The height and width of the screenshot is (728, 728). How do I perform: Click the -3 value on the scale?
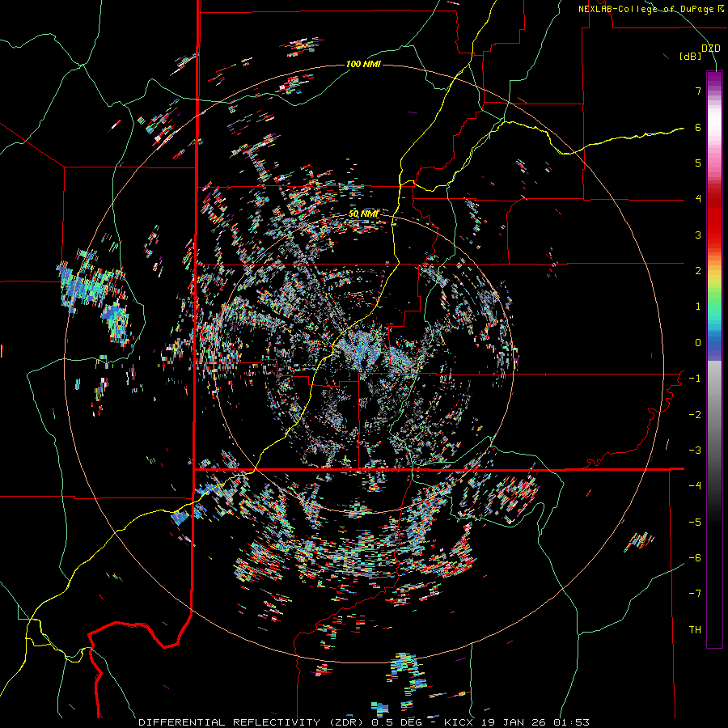(695, 451)
